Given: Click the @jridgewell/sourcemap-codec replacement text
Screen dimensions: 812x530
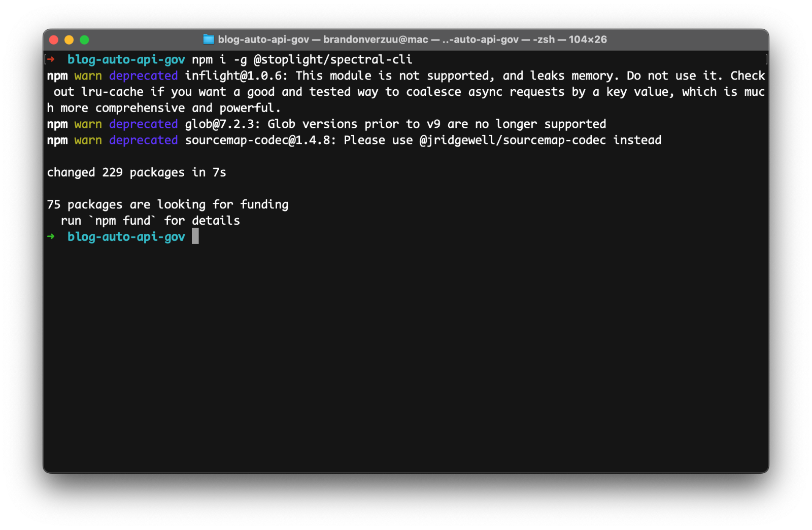Looking at the screenshot, I should (510, 140).
